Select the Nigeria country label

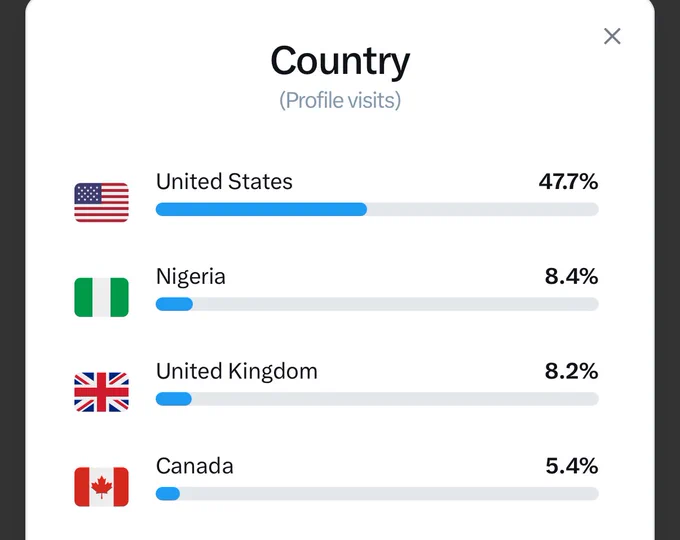coord(191,277)
